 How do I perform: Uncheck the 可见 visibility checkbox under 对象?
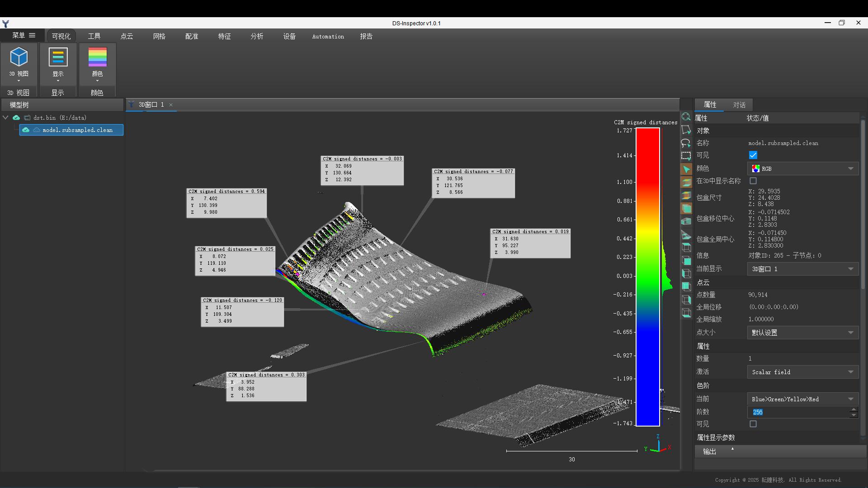(x=753, y=155)
